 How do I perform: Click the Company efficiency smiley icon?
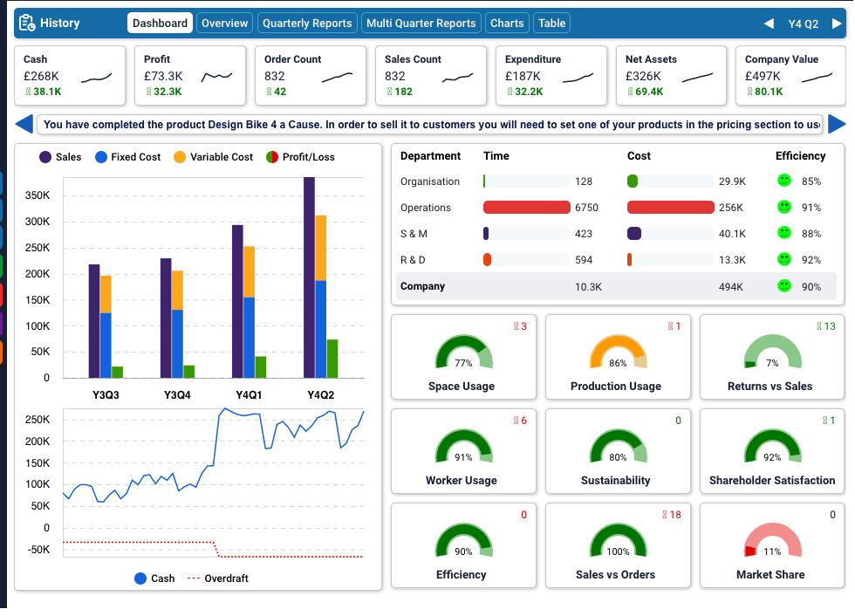(x=783, y=286)
